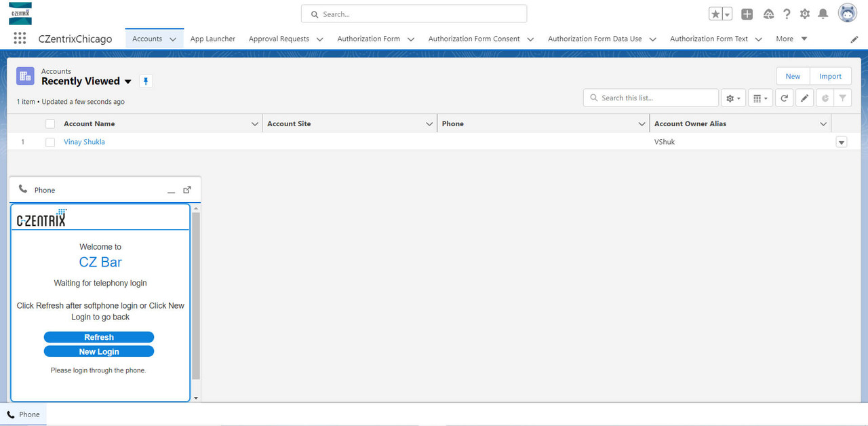
Task: Open the Approval Requests tab
Action: pos(279,39)
